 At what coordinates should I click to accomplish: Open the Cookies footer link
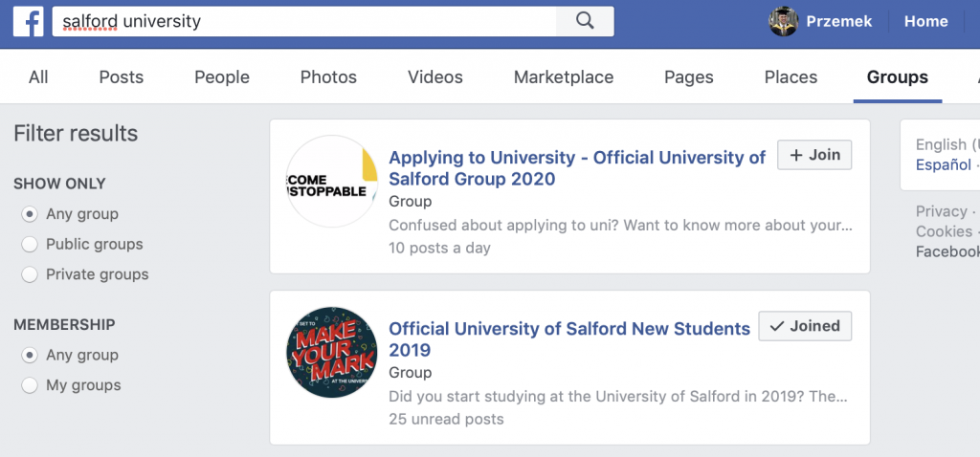point(944,231)
